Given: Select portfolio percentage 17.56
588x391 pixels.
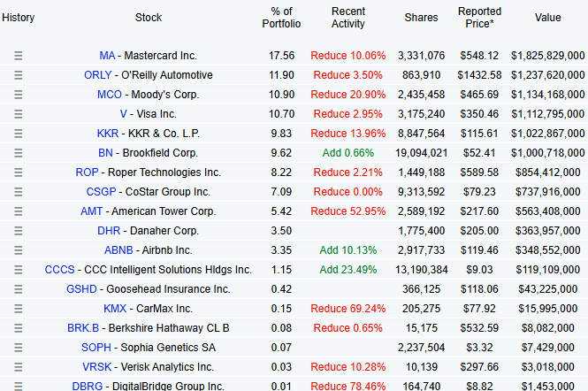Looking at the screenshot, I should tap(281, 56).
